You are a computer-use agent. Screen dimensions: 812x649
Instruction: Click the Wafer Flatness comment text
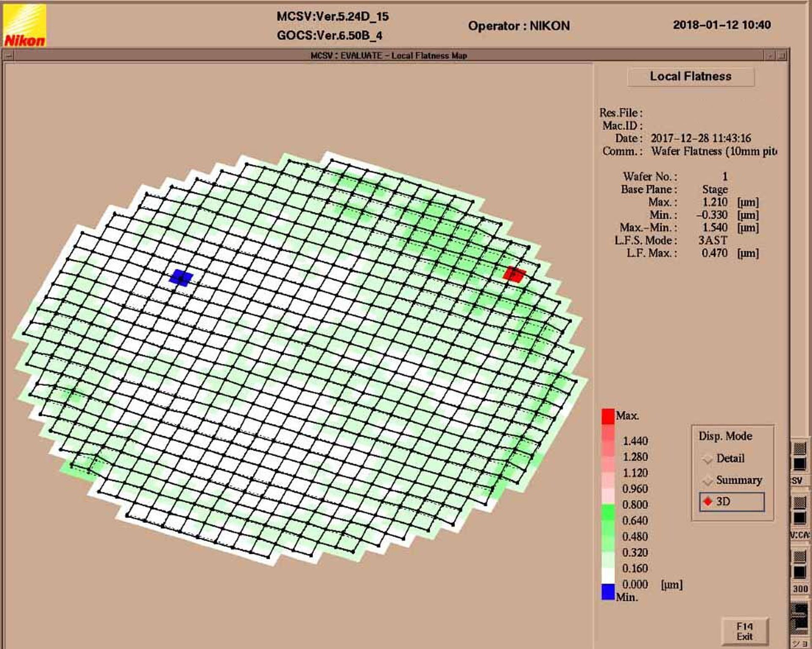pyautogui.click(x=714, y=151)
